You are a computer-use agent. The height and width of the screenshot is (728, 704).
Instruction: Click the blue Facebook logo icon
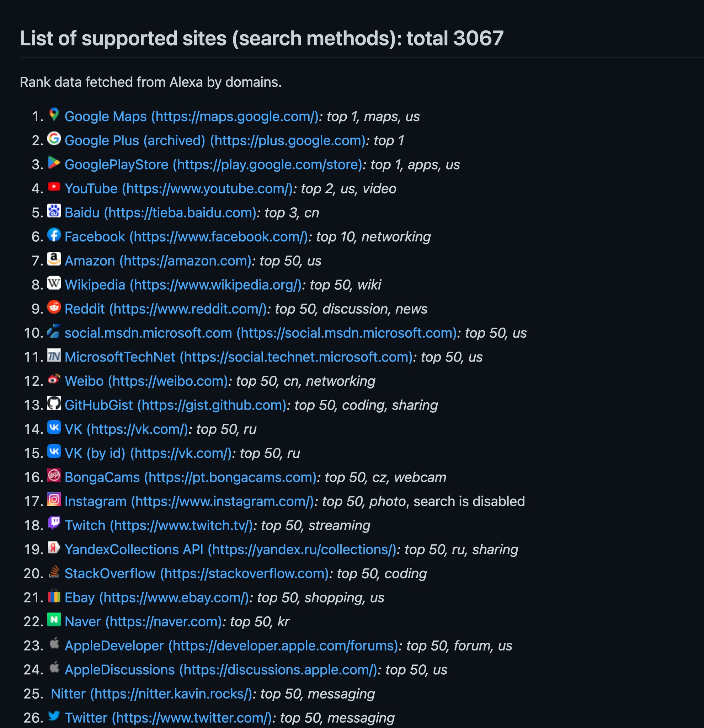[x=54, y=235]
